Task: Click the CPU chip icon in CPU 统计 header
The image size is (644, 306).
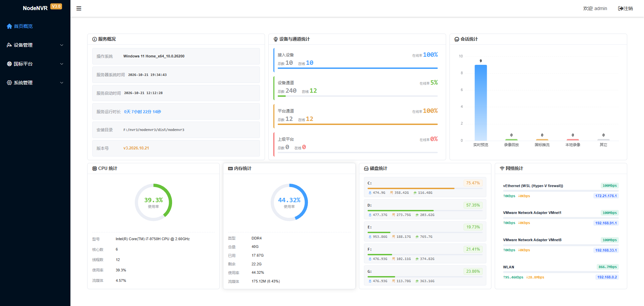Action: 95,169
